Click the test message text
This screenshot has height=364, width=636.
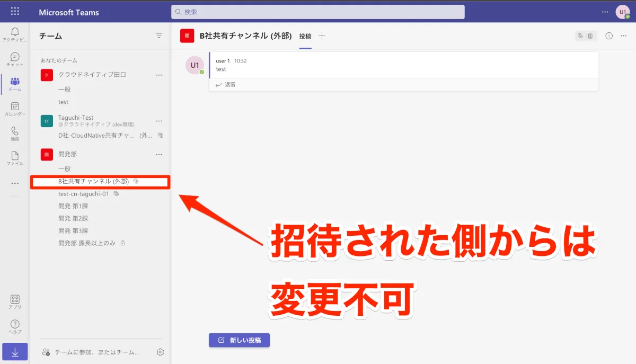(x=221, y=69)
